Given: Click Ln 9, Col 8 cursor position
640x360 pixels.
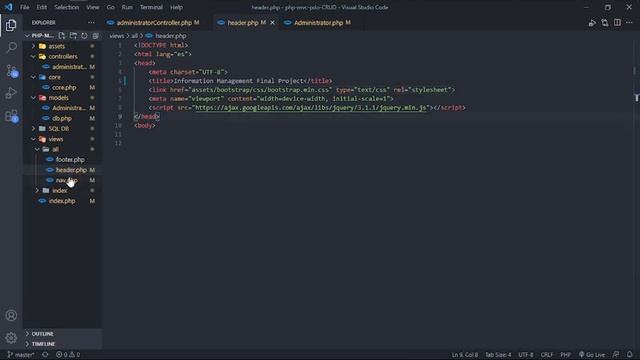Looking at the screenshot, I should point(464,355).
